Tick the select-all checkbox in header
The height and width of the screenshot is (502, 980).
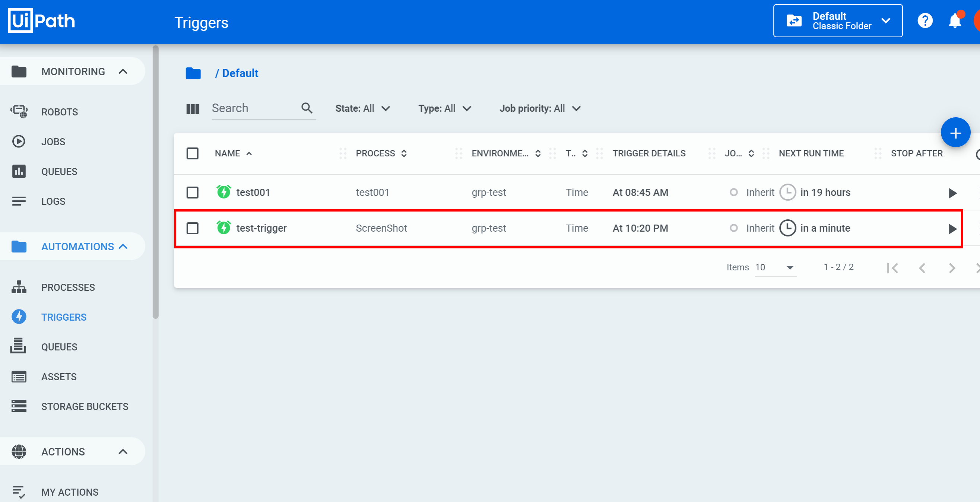coord(193,153)
